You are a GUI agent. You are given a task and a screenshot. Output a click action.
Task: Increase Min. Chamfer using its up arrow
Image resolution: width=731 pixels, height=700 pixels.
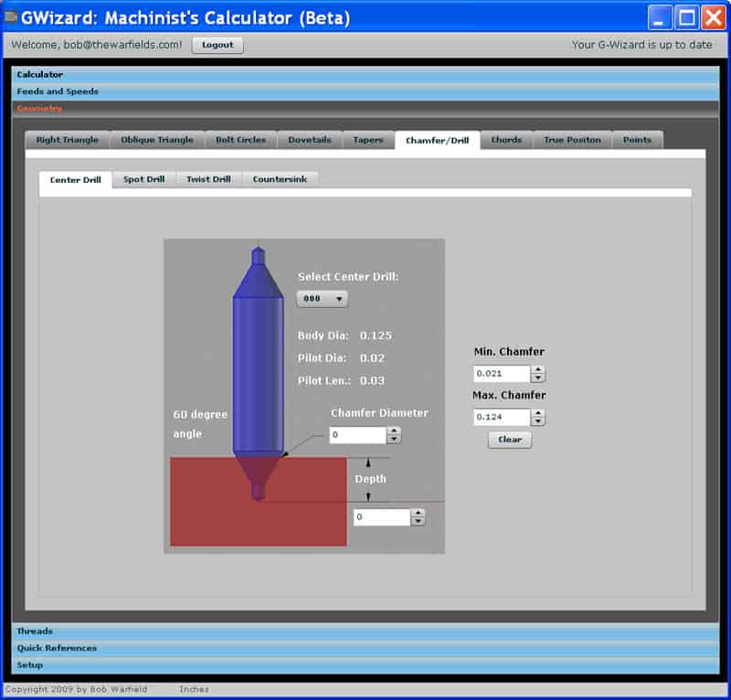[x=538, y=369]
